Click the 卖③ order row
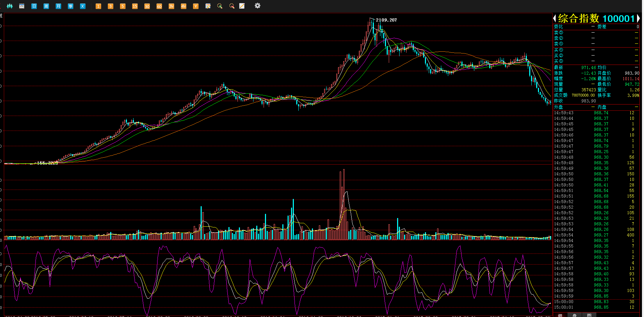The image size is (644, 317). pos(596,33)
